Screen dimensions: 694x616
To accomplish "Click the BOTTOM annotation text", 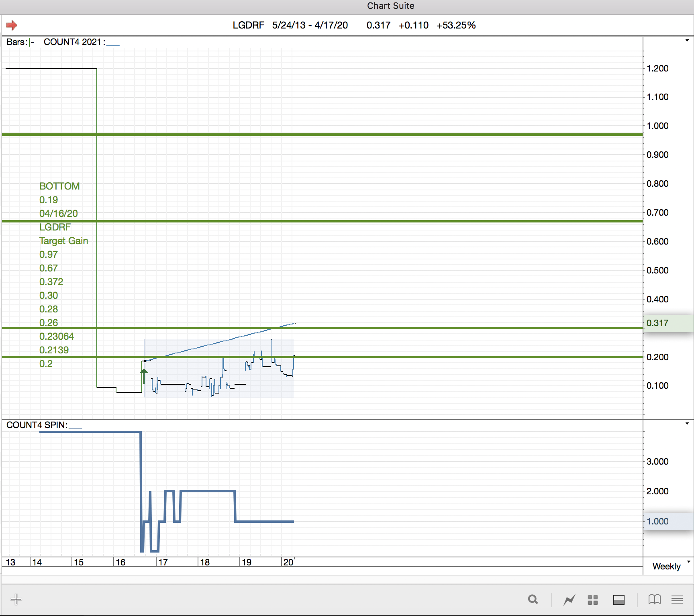I will [59, 186].
